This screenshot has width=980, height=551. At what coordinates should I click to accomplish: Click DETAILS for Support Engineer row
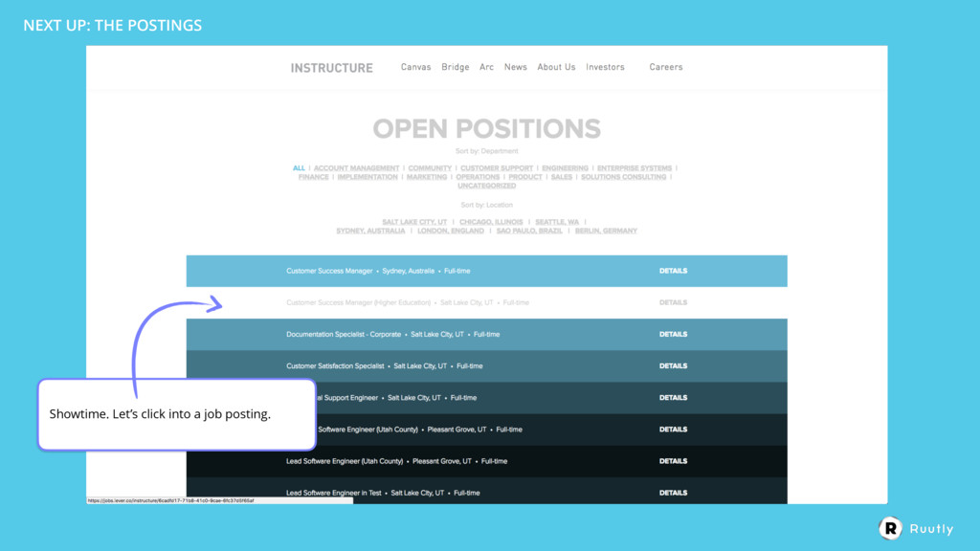tap(673, 398)
